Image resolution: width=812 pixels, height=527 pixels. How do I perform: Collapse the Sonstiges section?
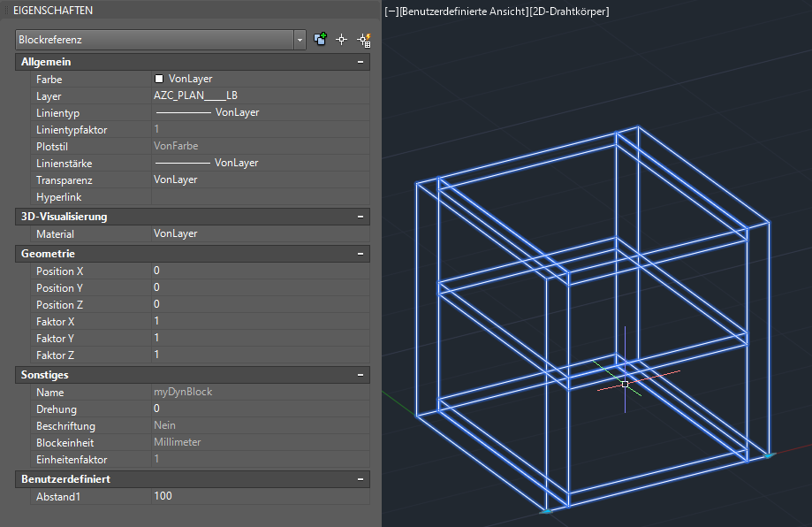tap(360, 375)
